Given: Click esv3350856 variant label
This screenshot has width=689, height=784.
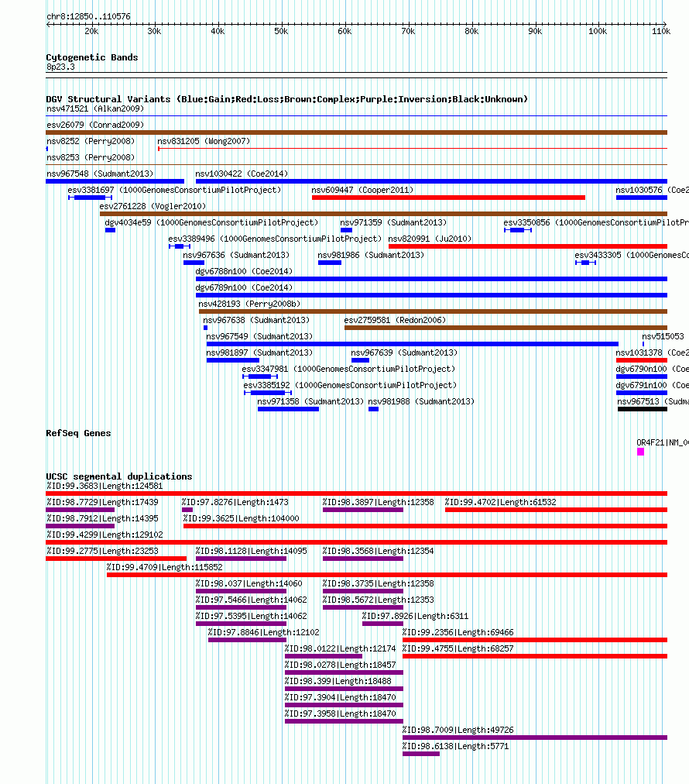Looking at the screenshot, I should coord(596,222).
